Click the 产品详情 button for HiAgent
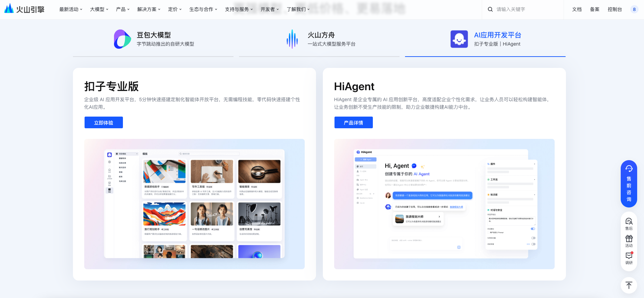Viewport: 644px width, 298px height. click(353, 122)
